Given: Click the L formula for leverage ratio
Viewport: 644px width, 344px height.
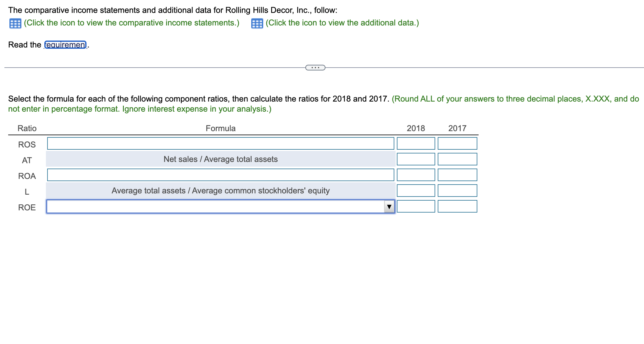Looking at the screenshot, I should [220, 191].
